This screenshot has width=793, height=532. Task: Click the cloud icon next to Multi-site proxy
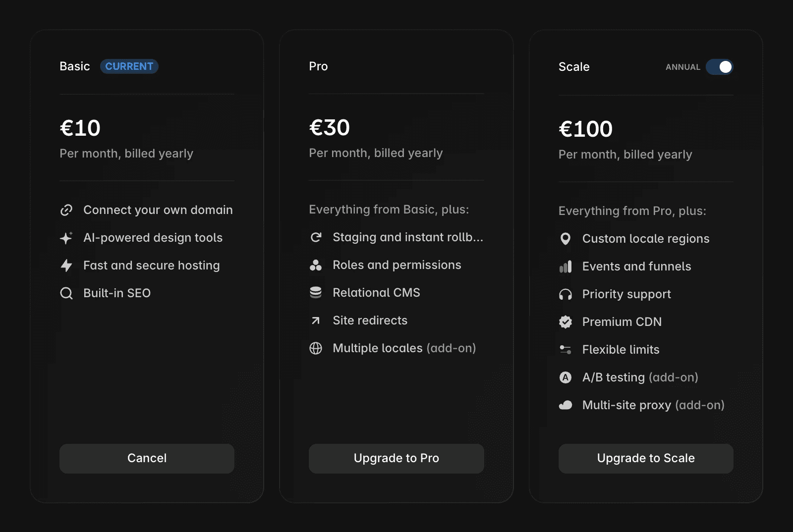pos(566,405)
